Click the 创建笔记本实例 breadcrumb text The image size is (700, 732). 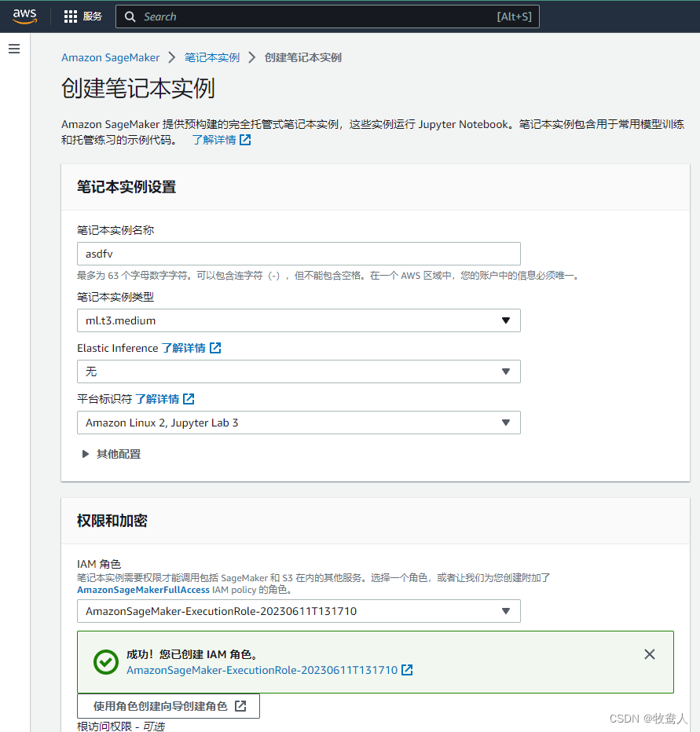click(303, 57)
